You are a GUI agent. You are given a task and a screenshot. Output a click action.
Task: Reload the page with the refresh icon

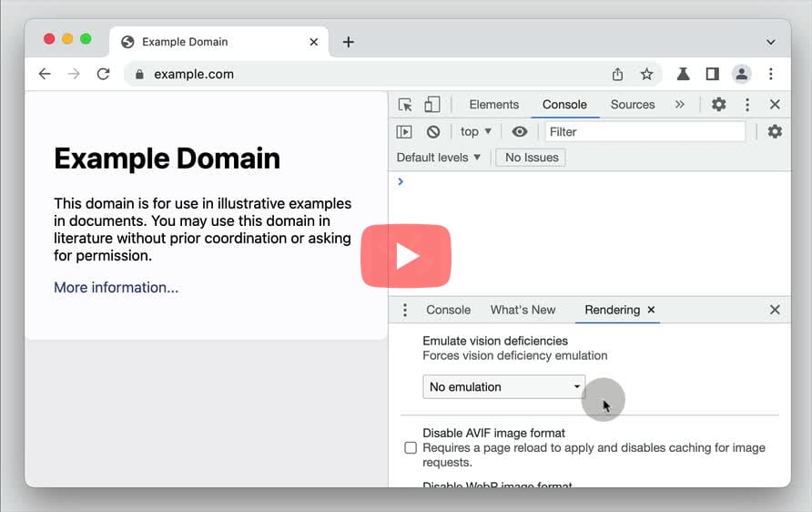[x=104, y=74]
